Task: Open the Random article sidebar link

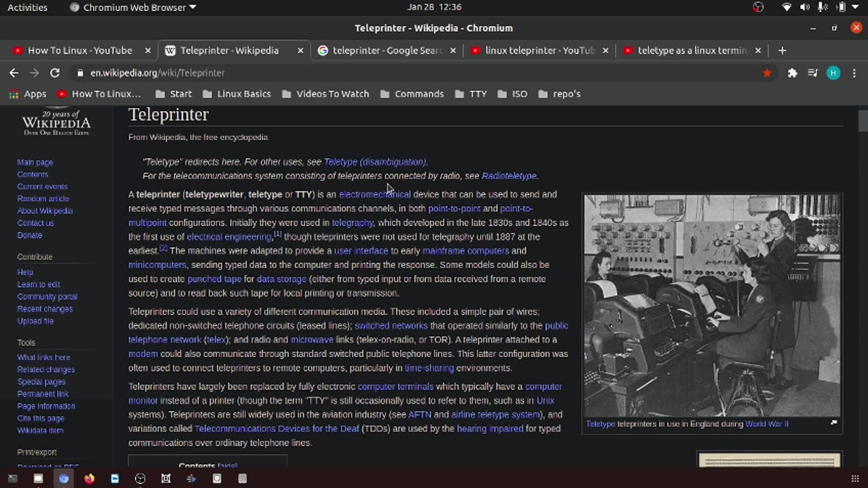Action: coord(43,199)
